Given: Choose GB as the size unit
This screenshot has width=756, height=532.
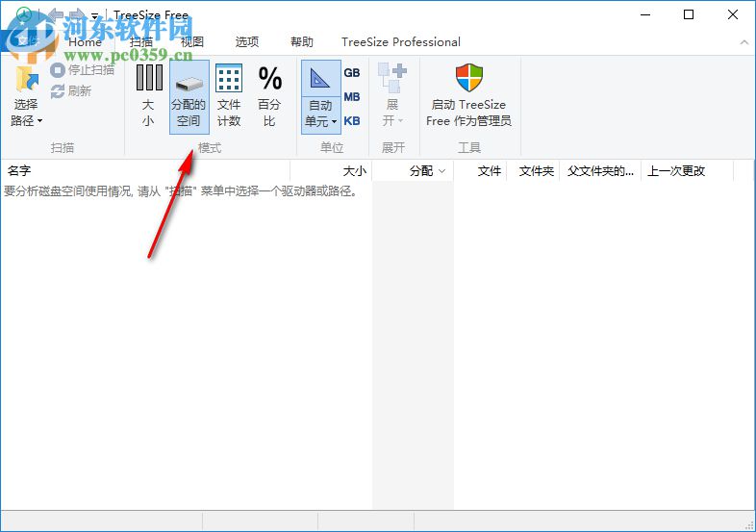Looking at the screenshot, I should click(x=352, y=73).
